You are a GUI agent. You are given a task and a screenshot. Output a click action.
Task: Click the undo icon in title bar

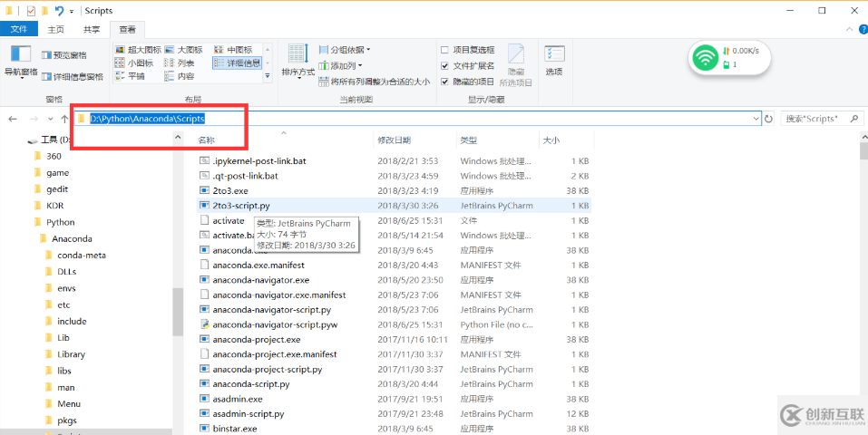coord(59,11)
